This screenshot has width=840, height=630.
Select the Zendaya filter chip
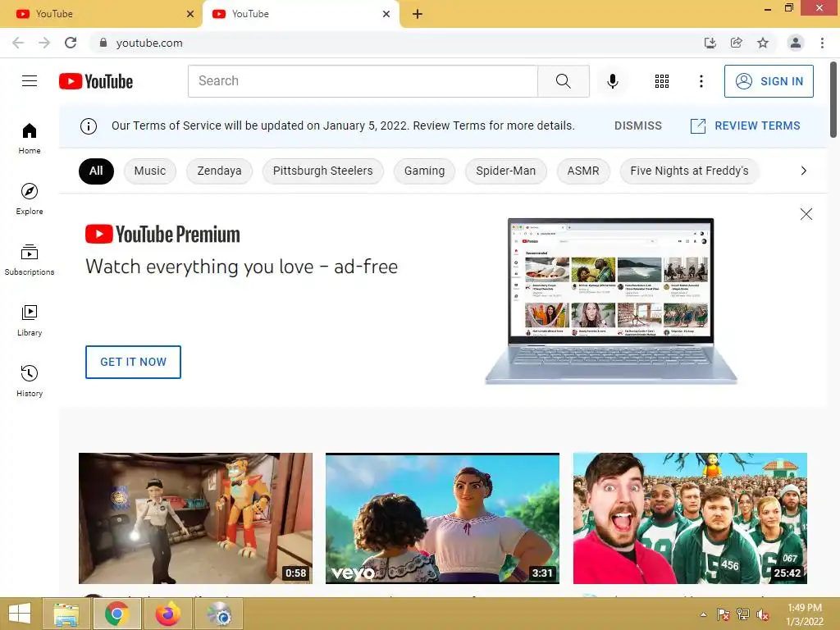point(219,171)
